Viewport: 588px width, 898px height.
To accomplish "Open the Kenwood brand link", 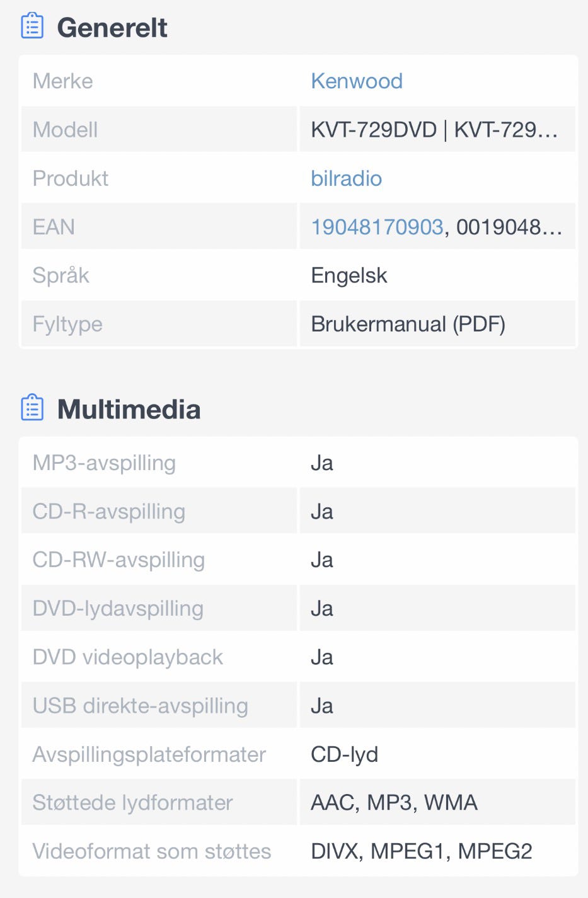I will (x=357, y=81).
